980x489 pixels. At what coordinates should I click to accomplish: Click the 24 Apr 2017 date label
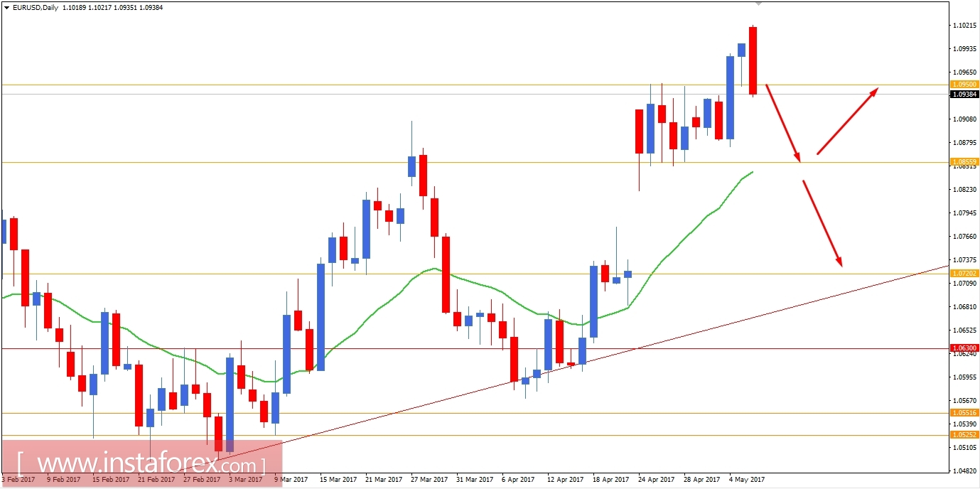tap(658, 480)
